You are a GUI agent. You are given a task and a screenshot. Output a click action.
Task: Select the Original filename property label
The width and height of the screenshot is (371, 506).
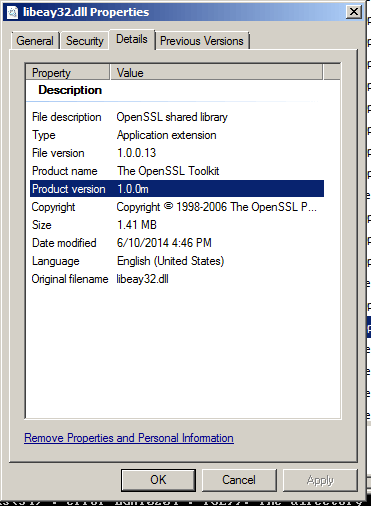coord(70,279)
